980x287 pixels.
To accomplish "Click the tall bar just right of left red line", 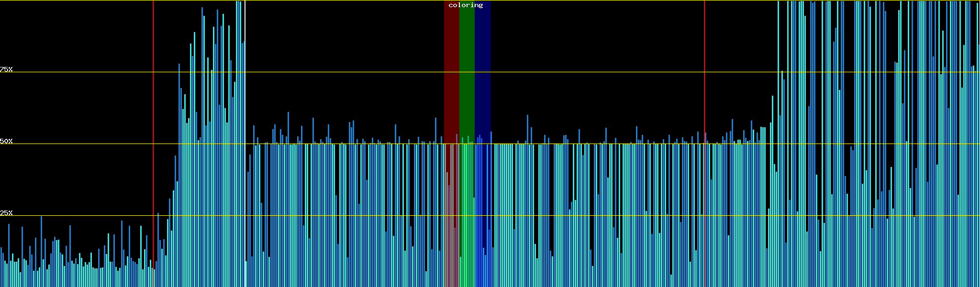I will (x=158, y=249).
